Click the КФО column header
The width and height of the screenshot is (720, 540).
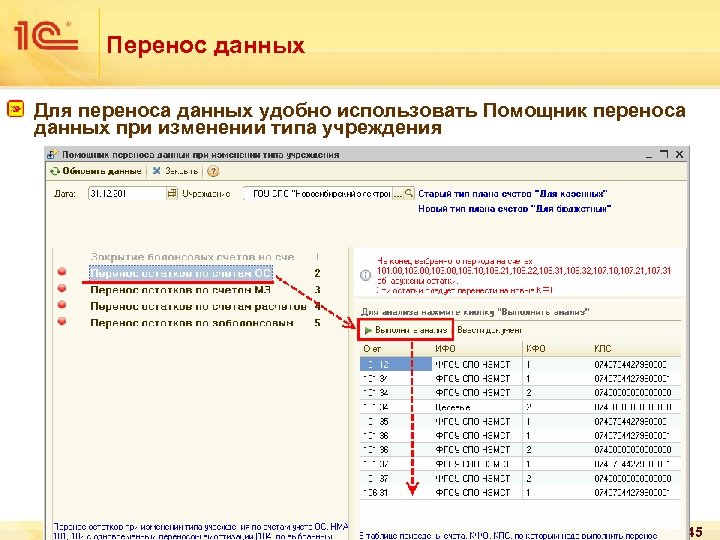556,349
